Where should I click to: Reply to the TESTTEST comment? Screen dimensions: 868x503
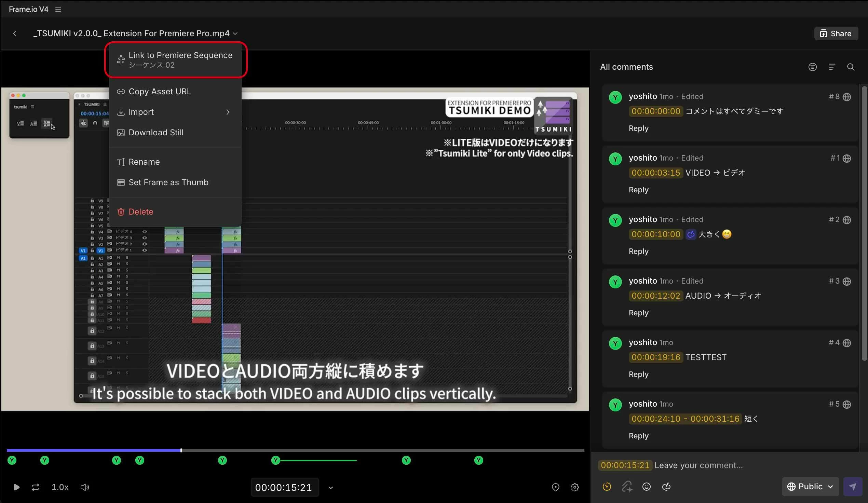638,374
